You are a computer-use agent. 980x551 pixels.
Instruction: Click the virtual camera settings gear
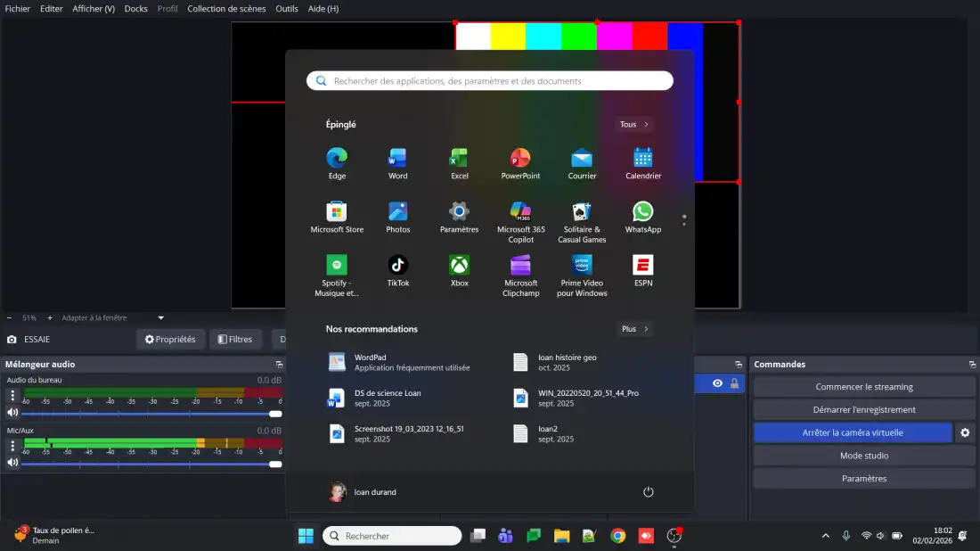[965, 432]
